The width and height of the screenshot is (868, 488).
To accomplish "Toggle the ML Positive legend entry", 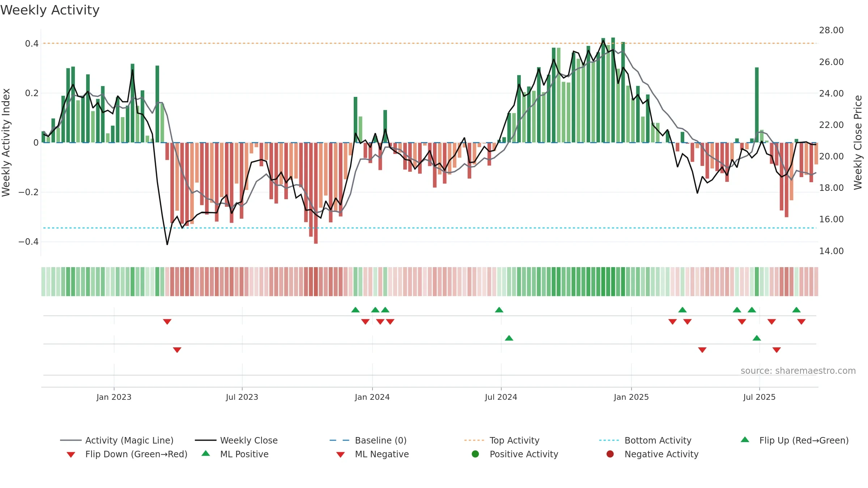I will (235, 454).
